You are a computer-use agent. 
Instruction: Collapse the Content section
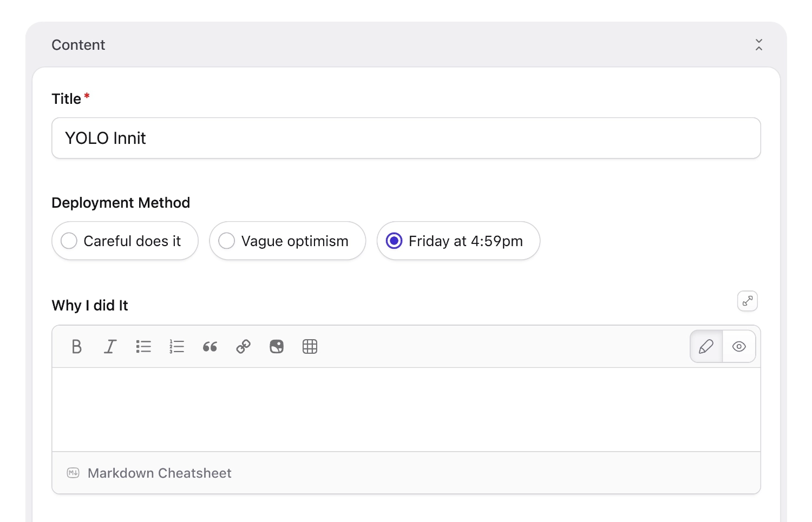pos(759,45)
